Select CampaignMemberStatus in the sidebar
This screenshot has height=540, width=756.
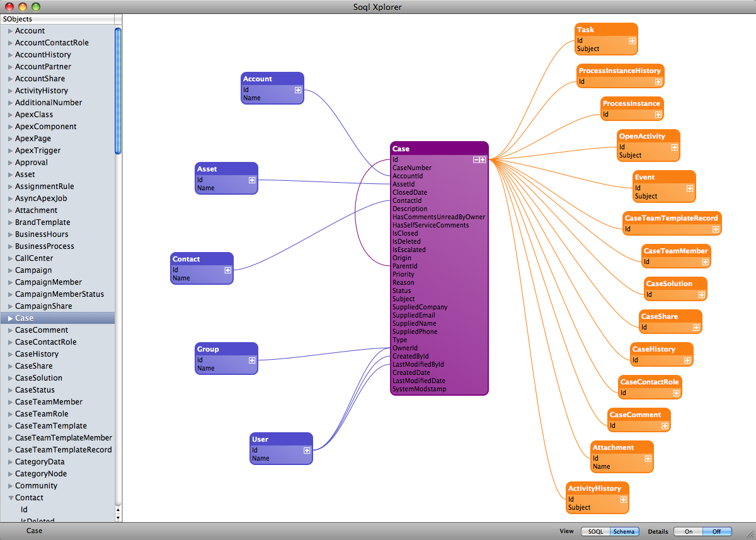click(x=60, y=294)
